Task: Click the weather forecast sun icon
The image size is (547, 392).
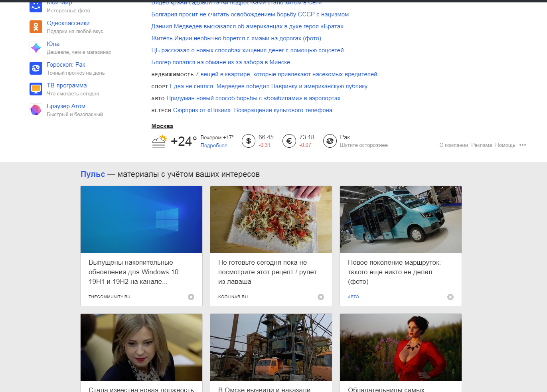Action: coord(159,141)
